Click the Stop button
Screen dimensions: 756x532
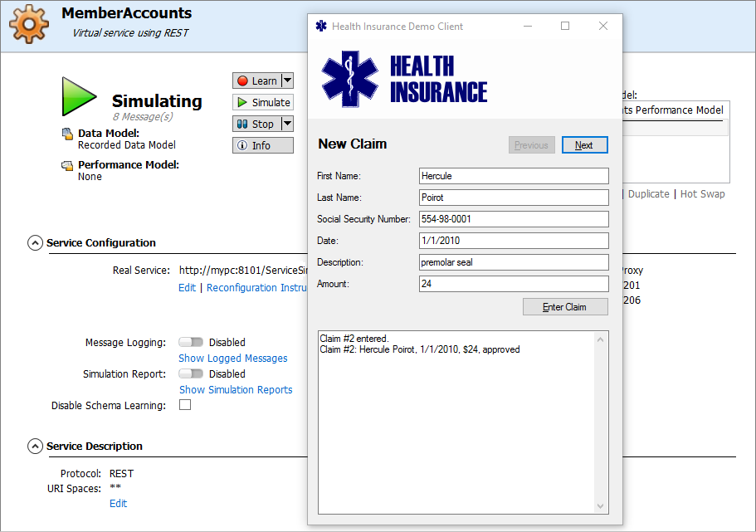(256, 124)
